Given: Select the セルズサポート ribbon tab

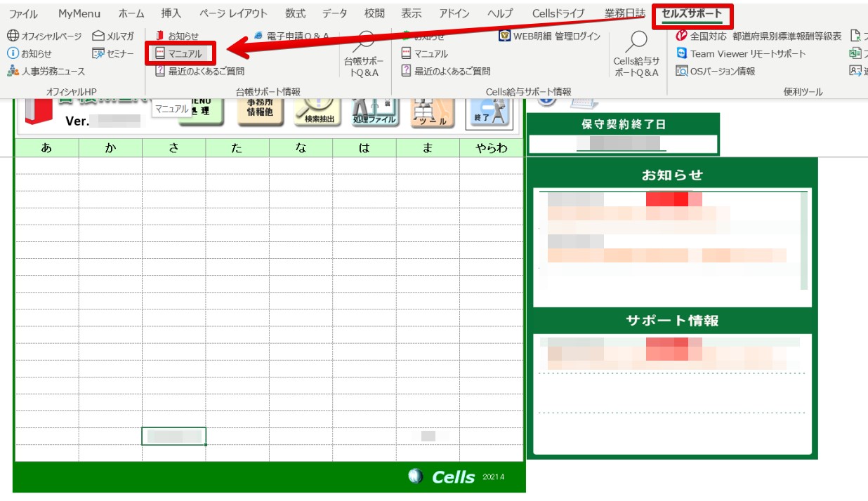Looking at the screenshot, I should (x=692, y=15).
